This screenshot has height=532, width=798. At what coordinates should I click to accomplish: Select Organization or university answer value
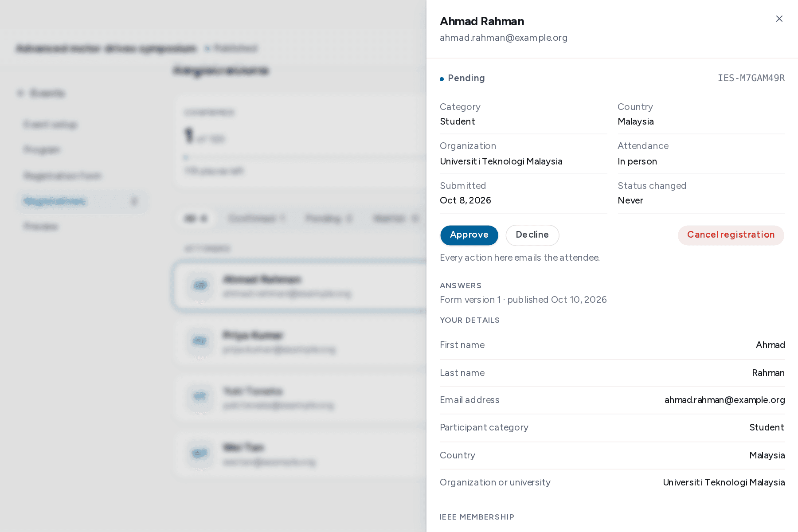pyautogui.click(x=724, y=482)
